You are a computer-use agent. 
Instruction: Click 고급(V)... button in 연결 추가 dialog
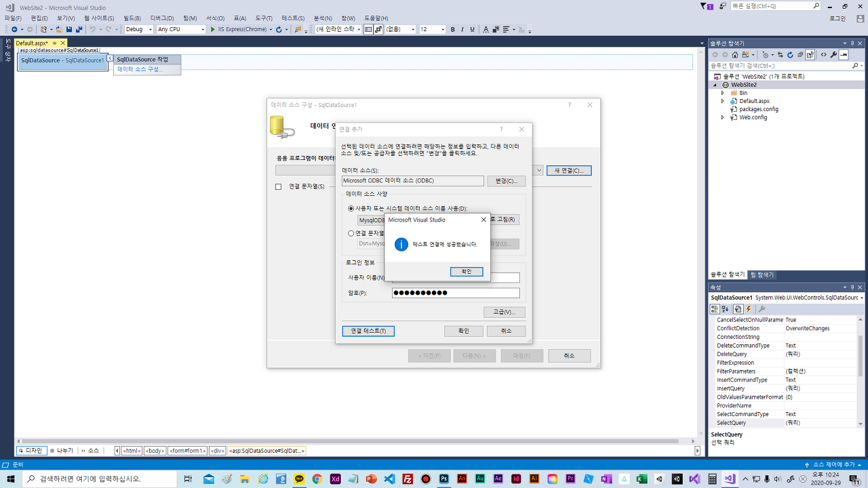505,312
